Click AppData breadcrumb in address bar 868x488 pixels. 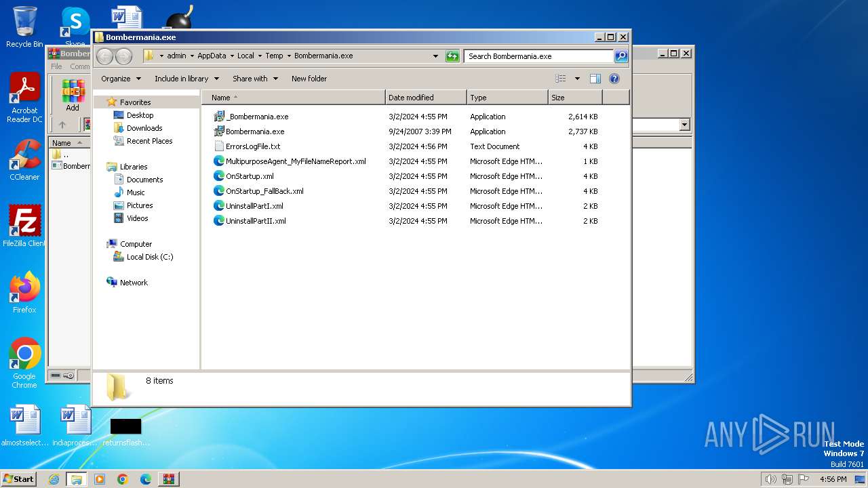tap(212, 56)
